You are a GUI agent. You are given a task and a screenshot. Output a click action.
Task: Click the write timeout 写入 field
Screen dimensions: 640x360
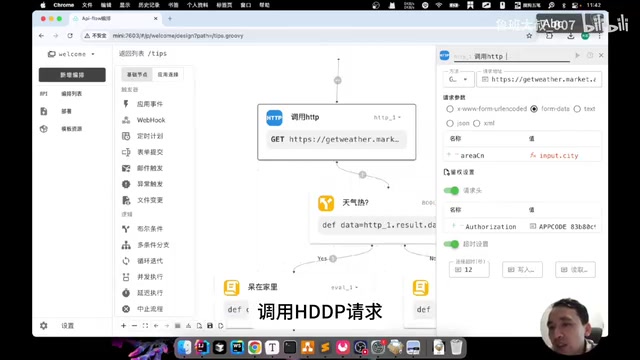[522, 270]
